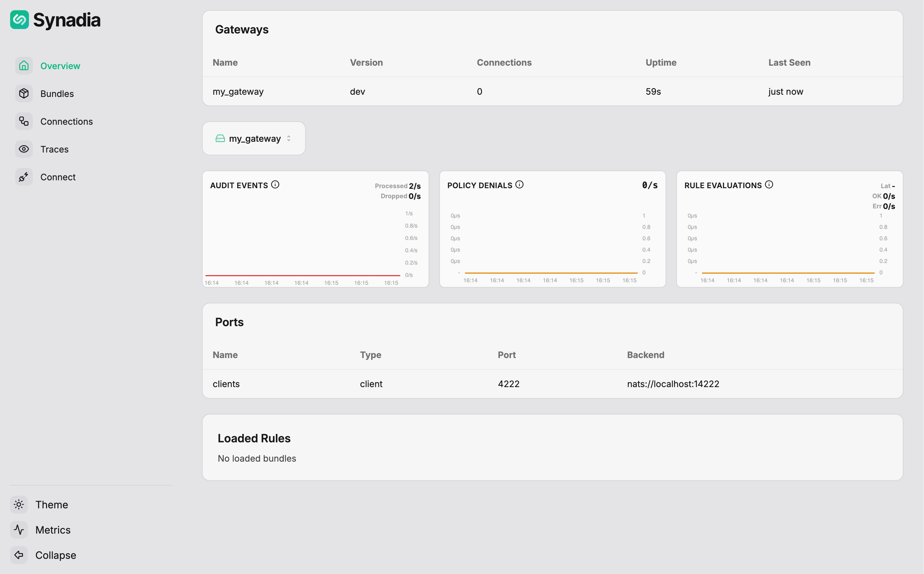Click the 'dev' version cell

358,92
